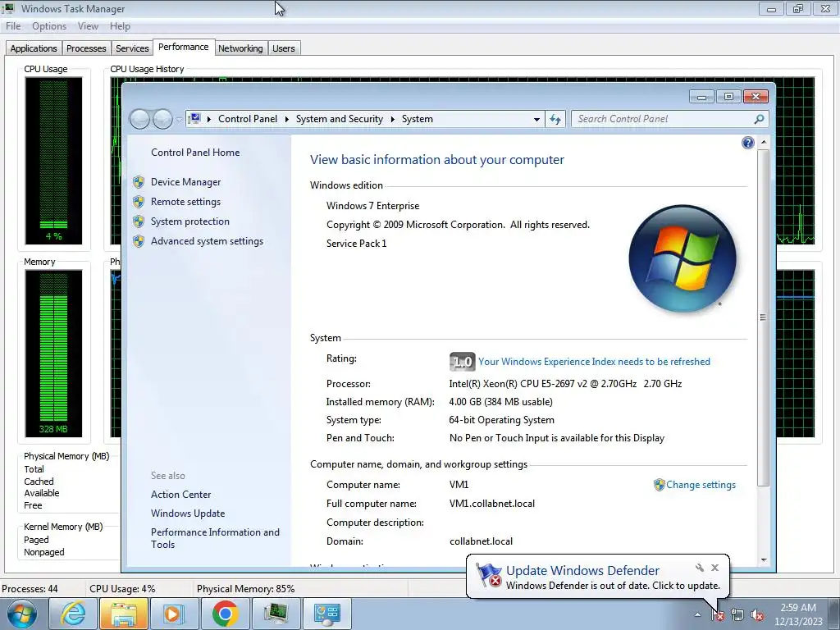Click the Task Manager taskbar button
The width and height of the screenshot is (840, 630).
[x=276, y=614]
